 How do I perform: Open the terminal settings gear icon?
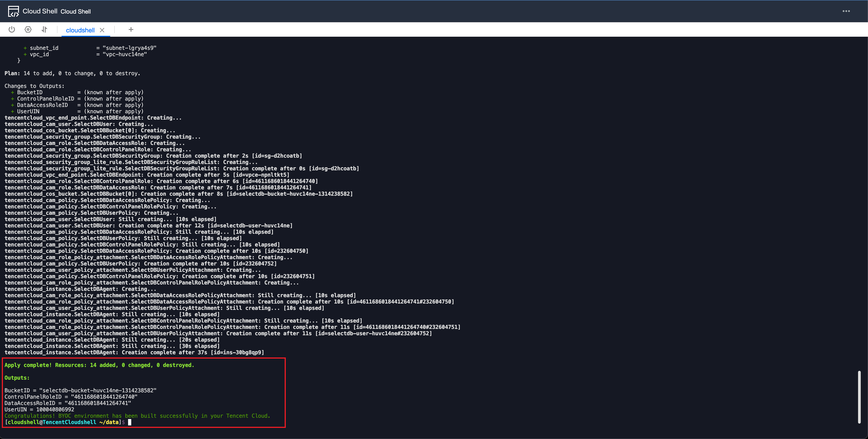point(28,30)
